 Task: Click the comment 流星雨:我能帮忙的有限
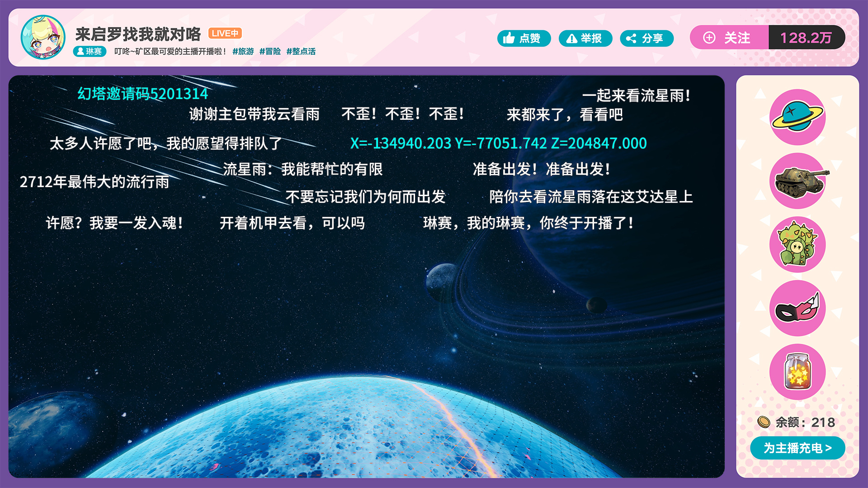point(303,169)
